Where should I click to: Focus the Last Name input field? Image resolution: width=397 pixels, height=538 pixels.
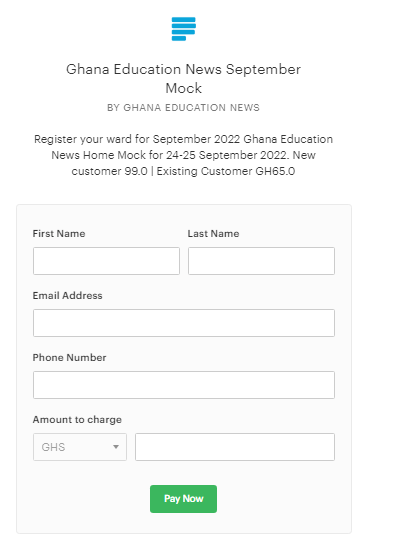[x=261, y=261]
